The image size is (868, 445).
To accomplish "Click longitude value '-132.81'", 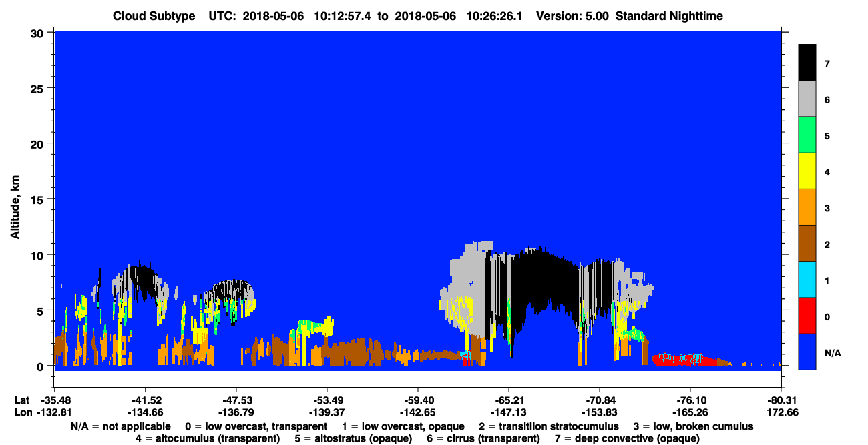I will (54, 412).
